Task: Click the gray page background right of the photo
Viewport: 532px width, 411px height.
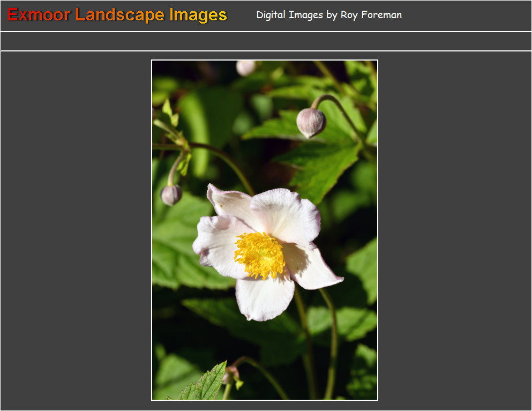Action: (454, 230)
